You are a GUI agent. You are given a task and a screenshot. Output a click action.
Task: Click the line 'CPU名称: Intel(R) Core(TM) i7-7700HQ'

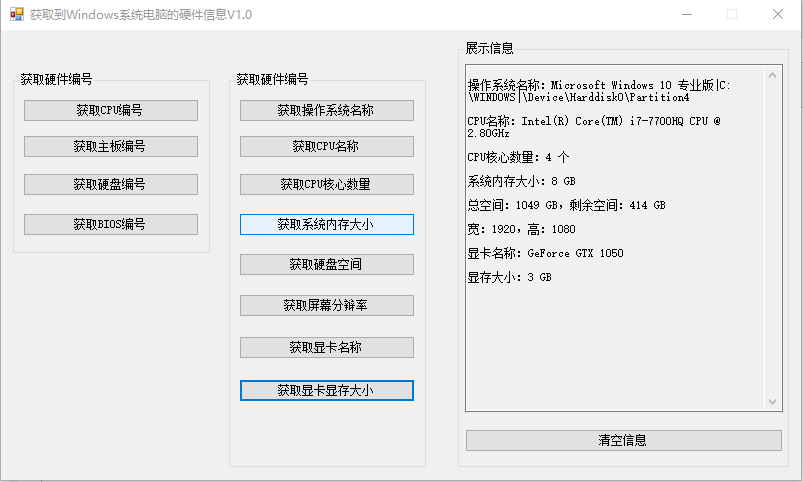pyautogui.click(x=594, y=127)
